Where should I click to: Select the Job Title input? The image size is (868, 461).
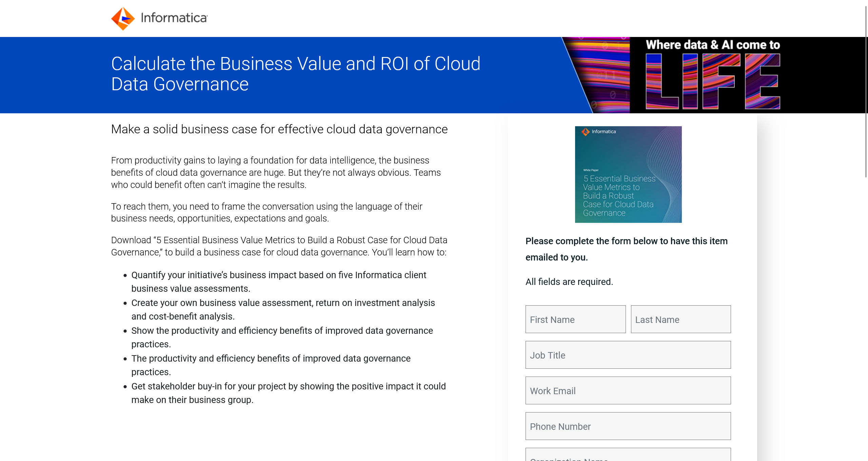(x=628, y=355)
